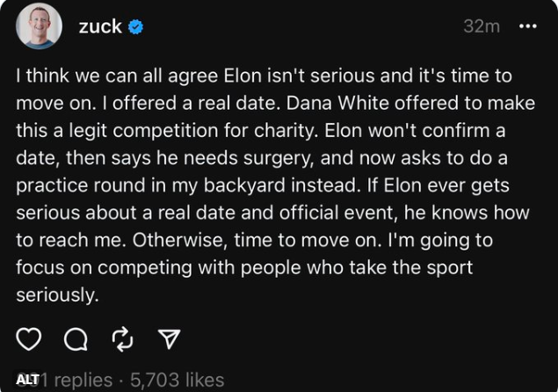Click the word 'charity.' in the post text

(286, 131)
